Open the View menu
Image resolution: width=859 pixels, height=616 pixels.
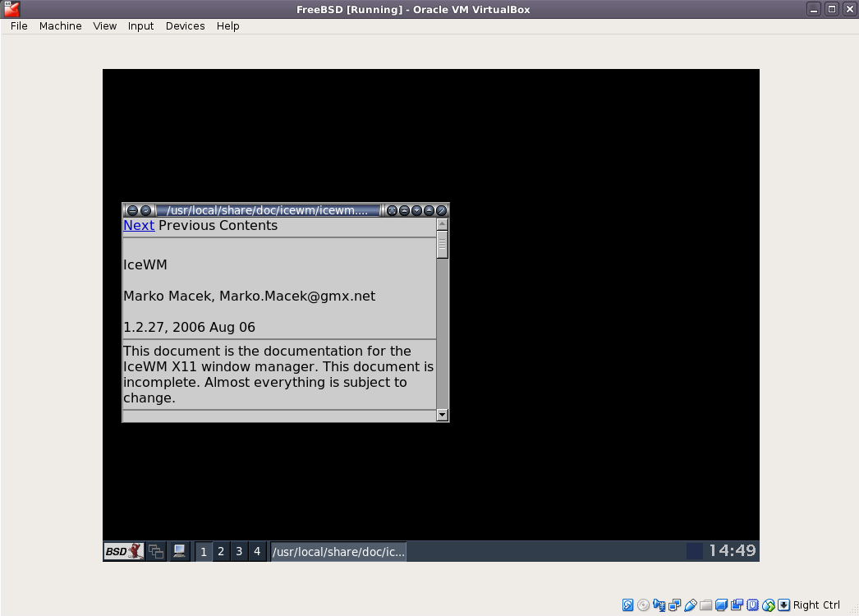[104, 25]
